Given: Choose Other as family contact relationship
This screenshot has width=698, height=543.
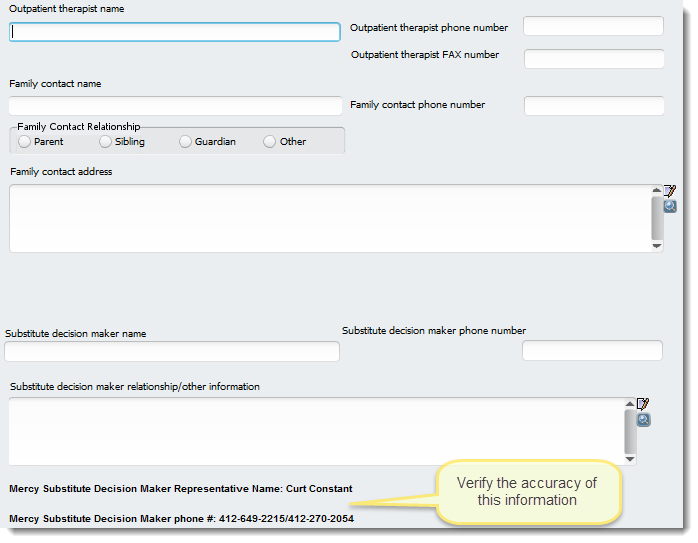Looking at the screenshot, I should tap(269, 142).
